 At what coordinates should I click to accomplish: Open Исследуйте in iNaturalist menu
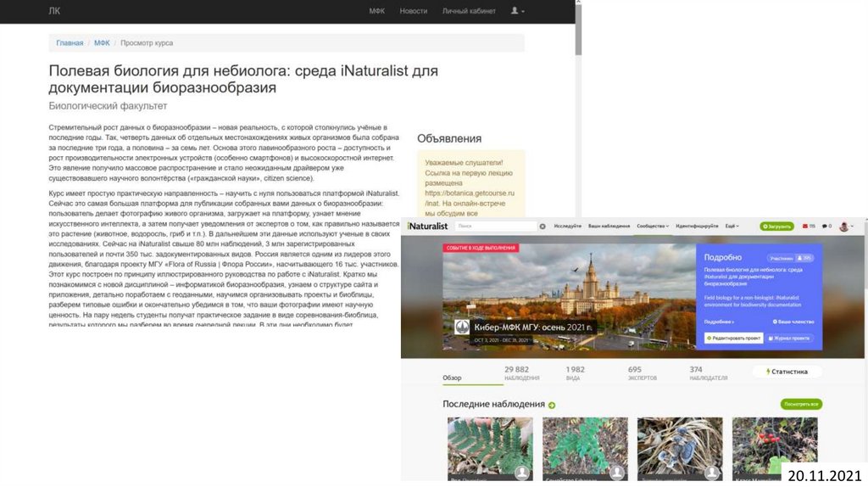[x=567, y=226]
